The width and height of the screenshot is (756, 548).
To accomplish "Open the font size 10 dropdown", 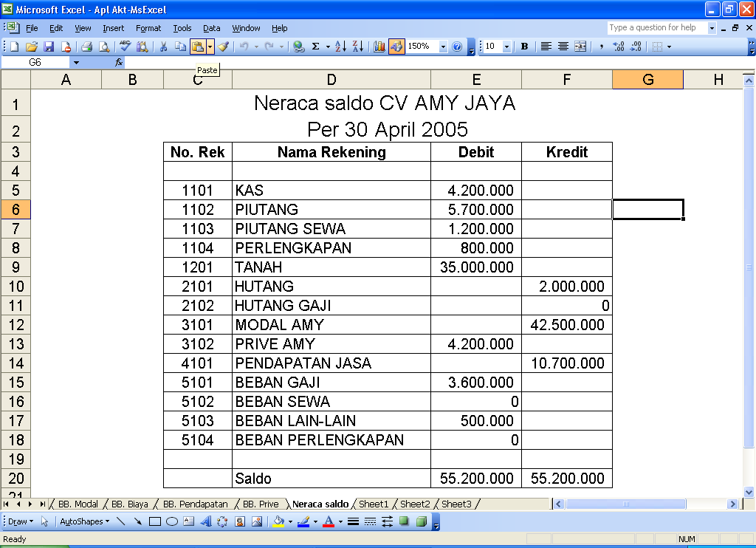I will pos(506,47).
